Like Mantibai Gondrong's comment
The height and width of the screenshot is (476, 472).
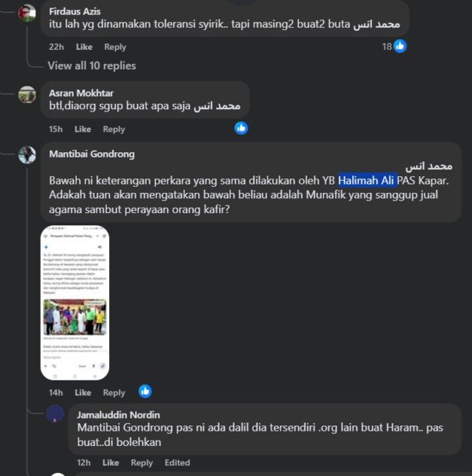(83, 393)
